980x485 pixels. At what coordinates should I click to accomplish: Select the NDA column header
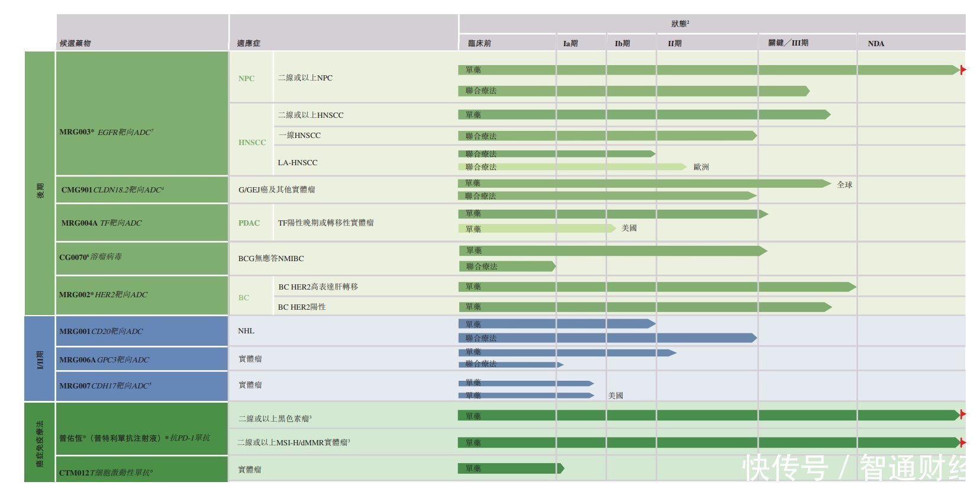[x=876, y=43]
